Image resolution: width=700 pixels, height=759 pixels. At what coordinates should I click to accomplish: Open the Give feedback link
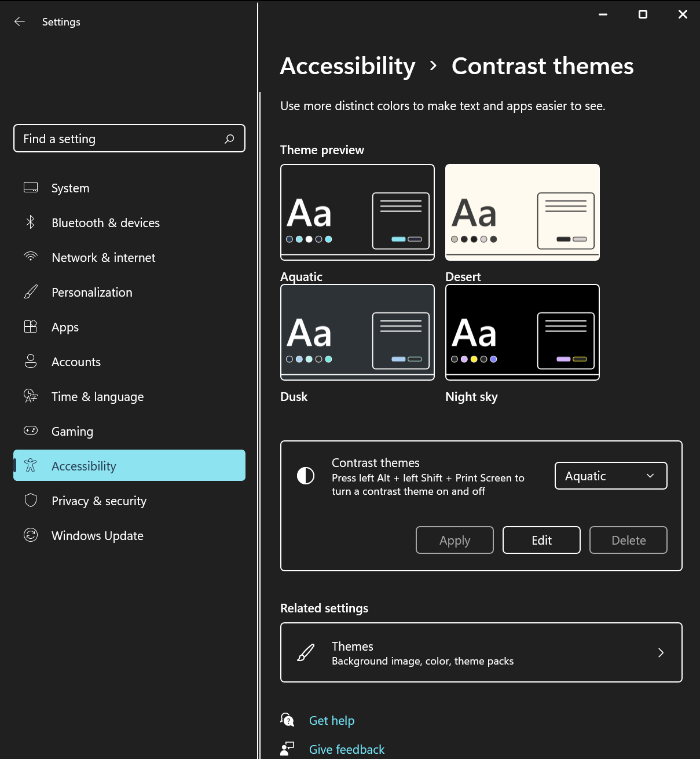(x=346, y=749)
